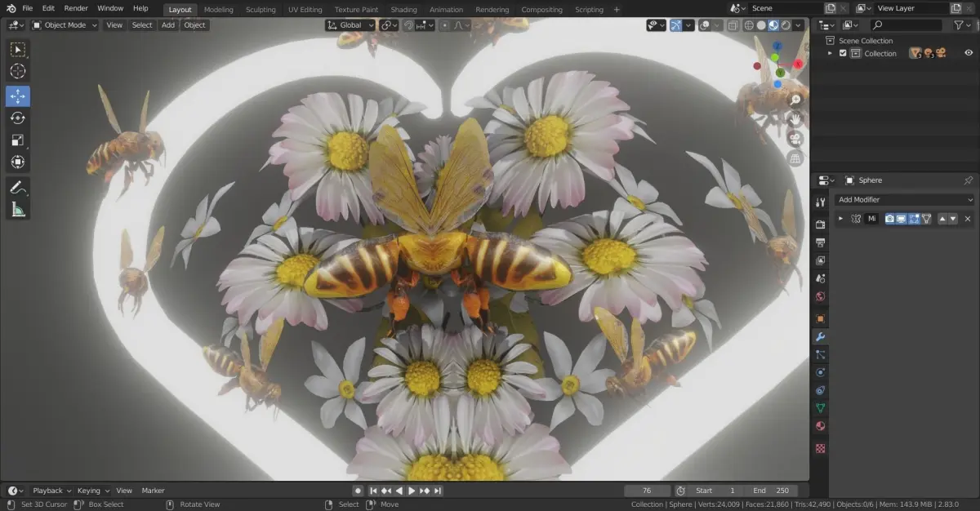Viewport: 980px width, 511px height.
Task: Switch to the Shading workspace tab
Action: tap(403, 10)
